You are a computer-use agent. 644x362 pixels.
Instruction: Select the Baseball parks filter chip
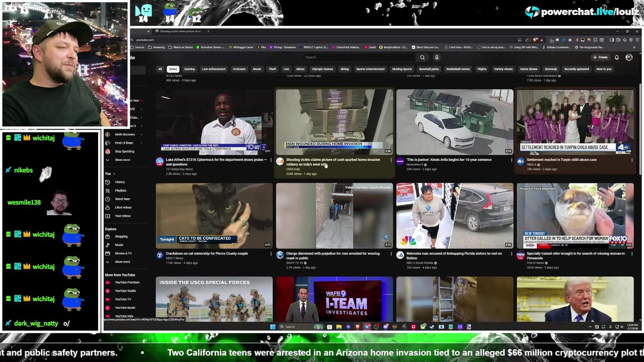point(429,69)
